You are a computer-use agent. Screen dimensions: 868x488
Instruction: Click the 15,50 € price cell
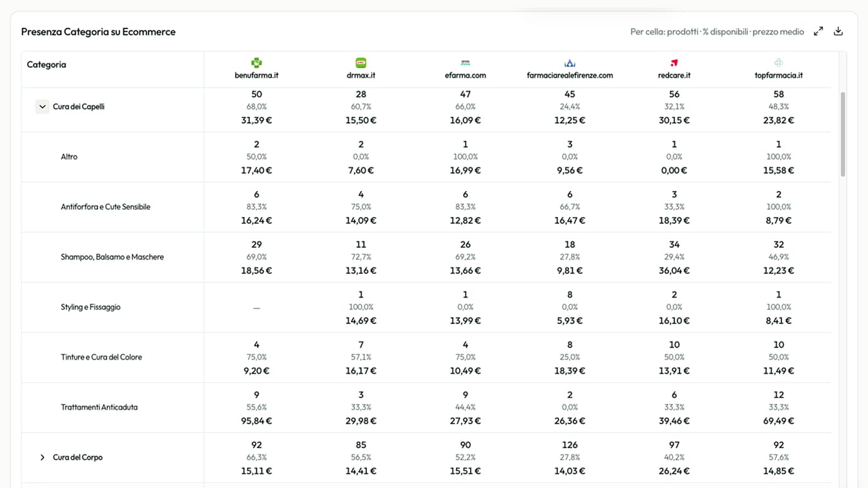361,121
